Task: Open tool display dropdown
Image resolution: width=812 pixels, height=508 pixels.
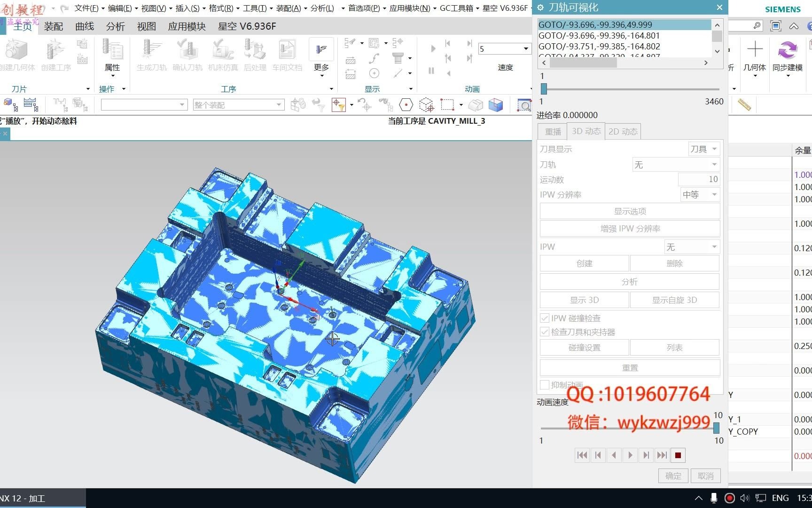Action: tap(703, 149)
